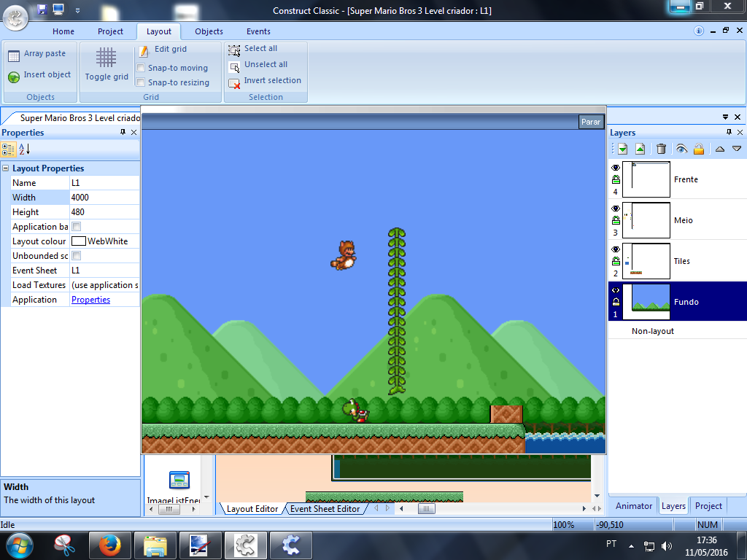Click the Invert selection icon
The height and width of the screenshot is (560, 747).
tap(234, 83)
